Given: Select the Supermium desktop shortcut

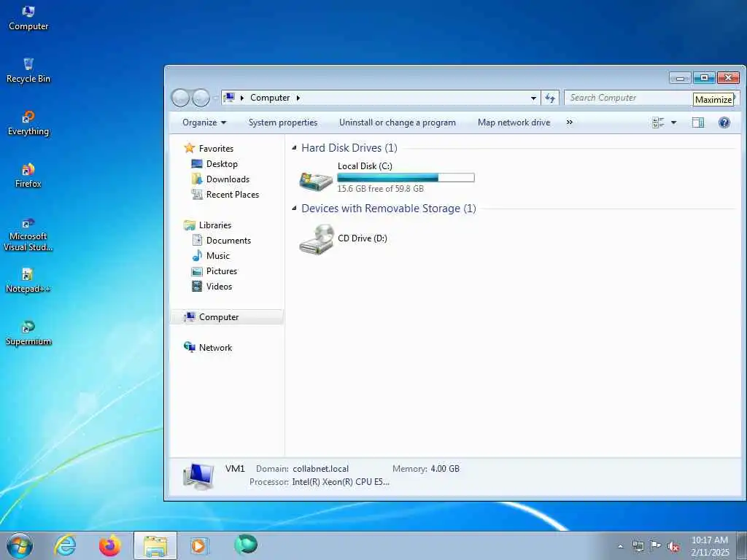Looking at the screenshot, I should click(x=28, y=332).
